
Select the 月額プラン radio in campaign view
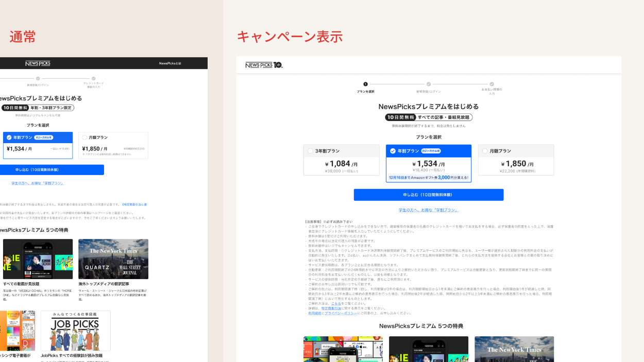pos(485,151)
